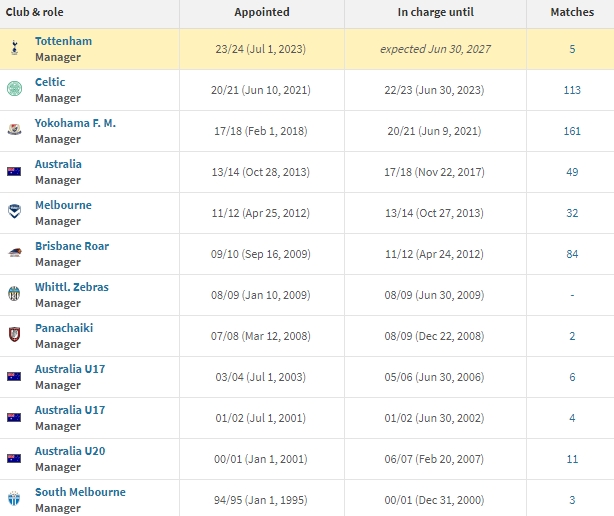Select the 23/24 (Jul 1, 2023) appointed date
The image size is (614, 516).
260,49
